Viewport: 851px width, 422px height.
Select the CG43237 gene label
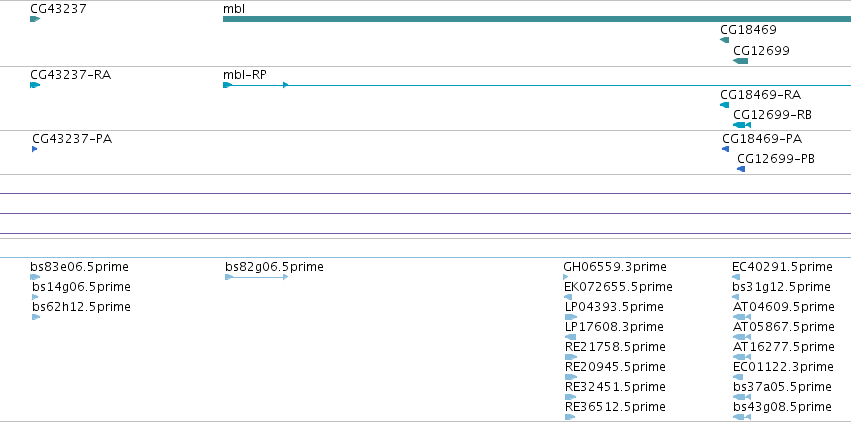coord(58,9)
